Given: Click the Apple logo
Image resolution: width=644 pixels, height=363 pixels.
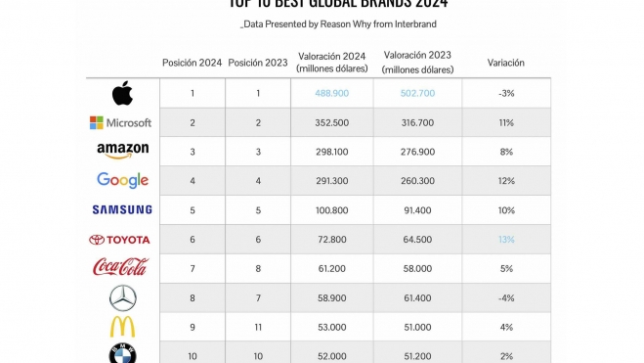Looking at the screenshot, I should pyautogui.click(x=122, y=93).
